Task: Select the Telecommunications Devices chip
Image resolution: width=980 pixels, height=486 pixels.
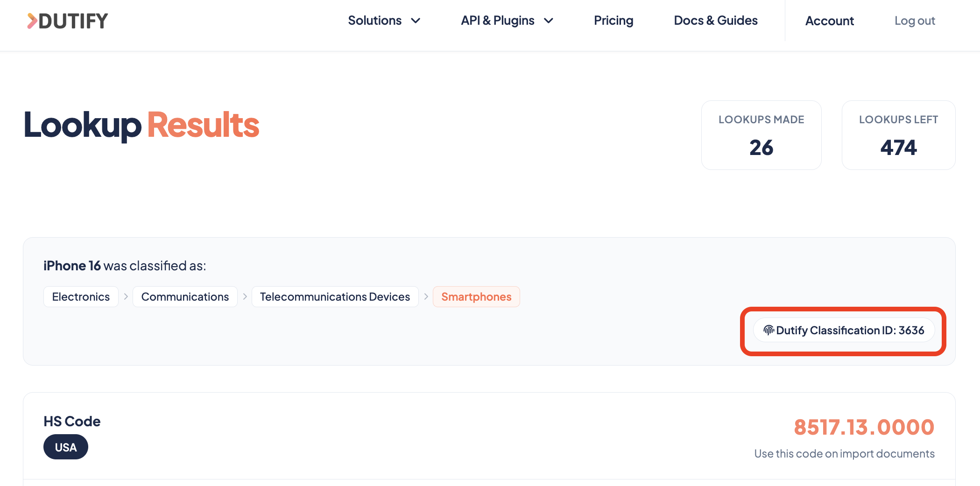Action: [335, 296]
